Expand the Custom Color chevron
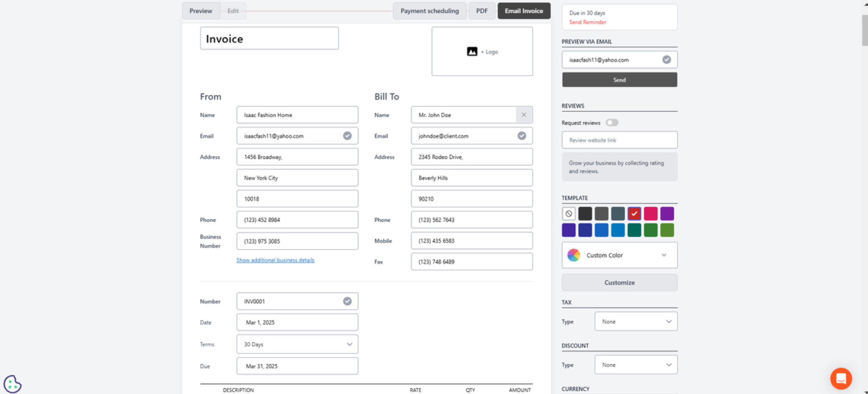868x394 pixels. [x=664, y=255]
